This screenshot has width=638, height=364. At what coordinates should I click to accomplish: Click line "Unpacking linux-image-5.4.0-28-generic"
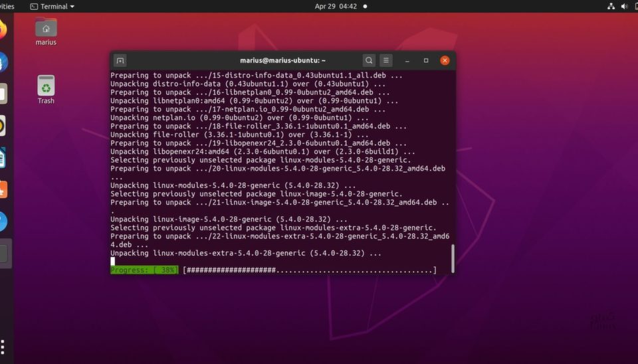click(229, 219)
